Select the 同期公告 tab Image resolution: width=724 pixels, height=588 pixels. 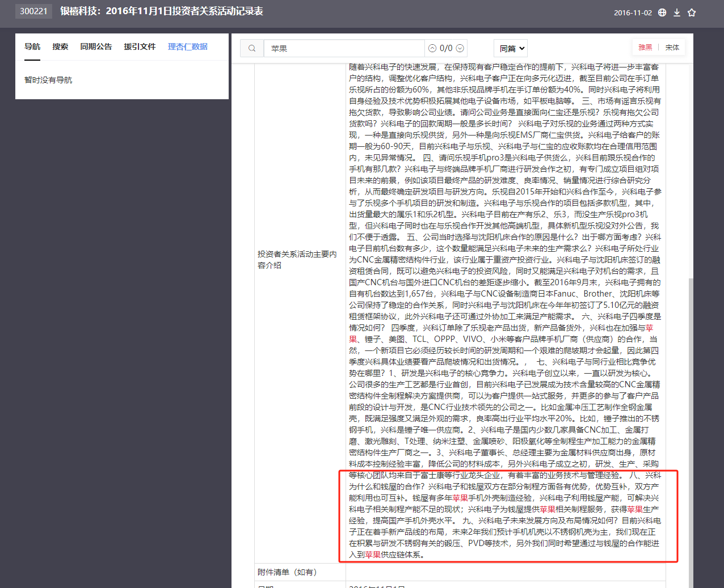pos(96,47)
